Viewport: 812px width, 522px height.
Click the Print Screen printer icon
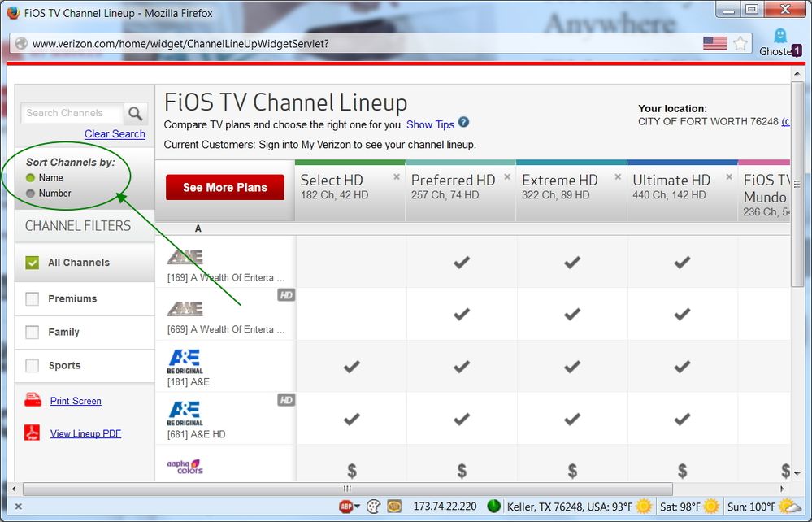coord(33,400)
